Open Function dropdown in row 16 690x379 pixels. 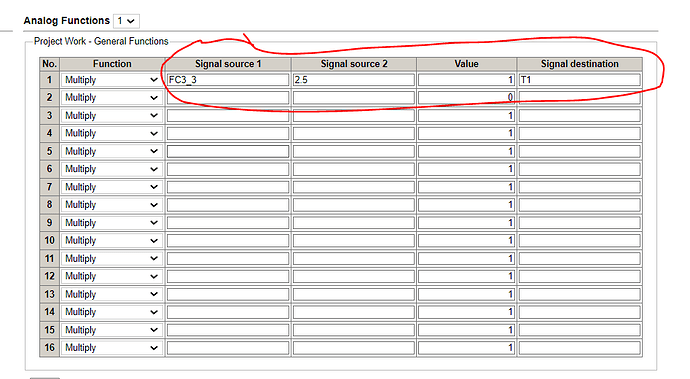(x=112, y=348)
